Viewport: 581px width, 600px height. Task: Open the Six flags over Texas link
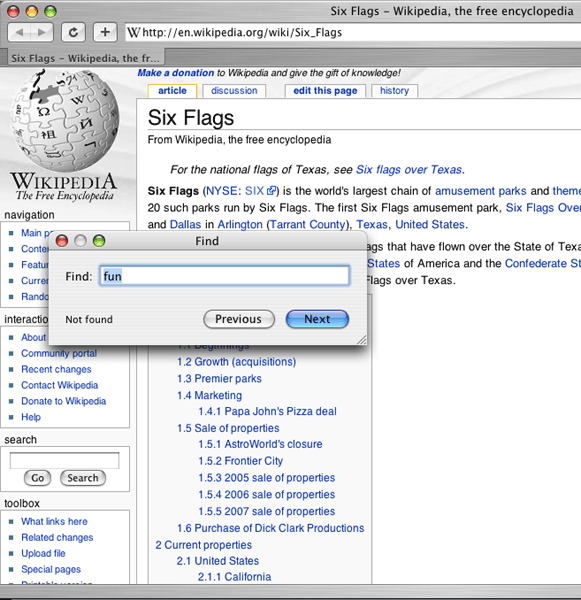point(409,170)
